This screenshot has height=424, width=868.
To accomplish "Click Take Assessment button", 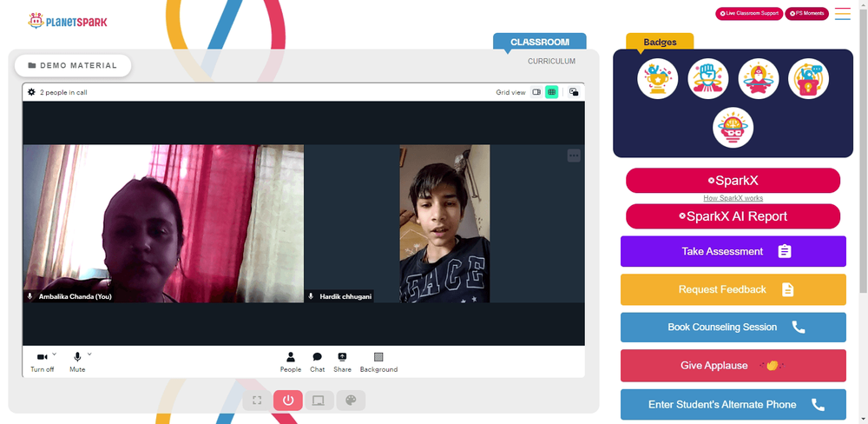I will pyautogui.click(x=733, y=251).
